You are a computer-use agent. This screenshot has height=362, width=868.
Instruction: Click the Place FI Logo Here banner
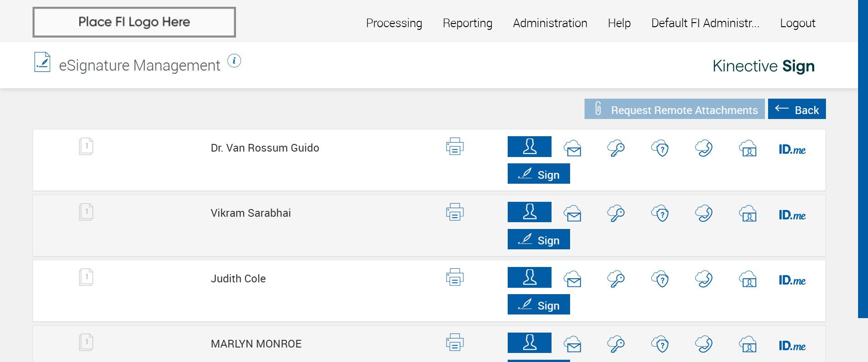point(134,22)
